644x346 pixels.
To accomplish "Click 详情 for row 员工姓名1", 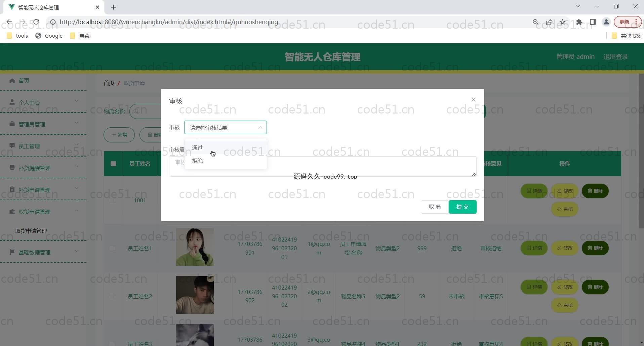I will (x=534, y=248).
